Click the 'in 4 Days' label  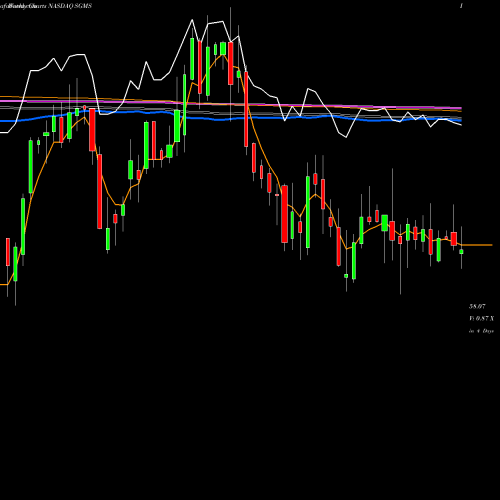point(481,331)
